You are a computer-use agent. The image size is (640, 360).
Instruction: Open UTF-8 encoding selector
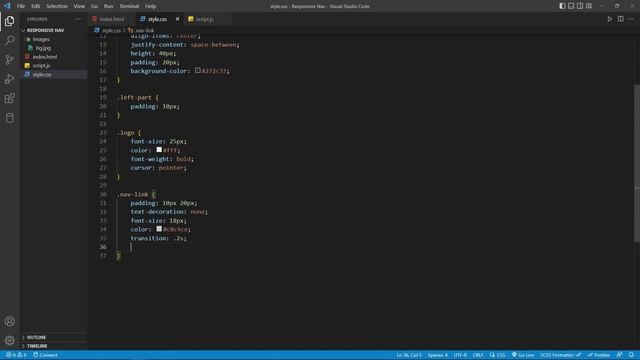[x=460, y=355]
